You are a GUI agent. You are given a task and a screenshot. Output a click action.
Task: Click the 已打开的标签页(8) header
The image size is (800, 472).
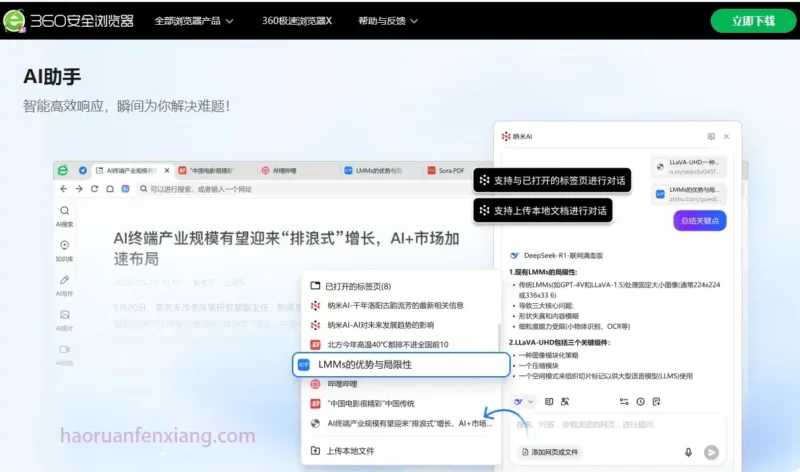[351, 286]
